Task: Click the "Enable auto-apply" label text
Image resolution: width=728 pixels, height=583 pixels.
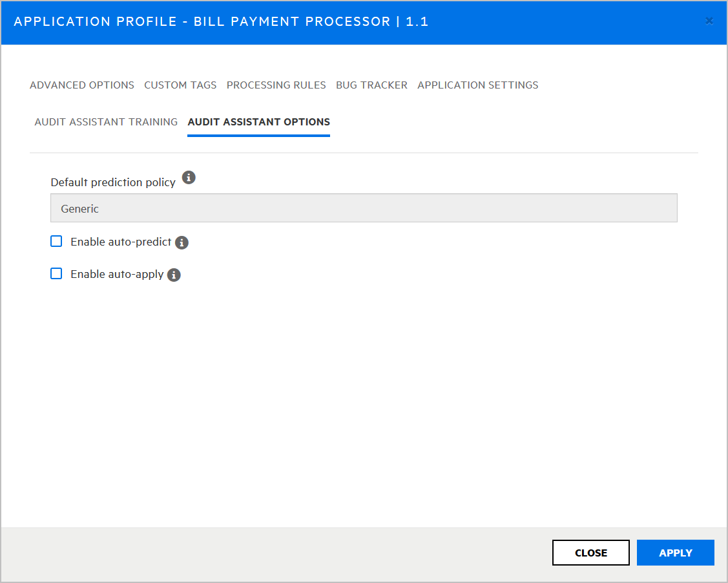Action: [117, 275]
